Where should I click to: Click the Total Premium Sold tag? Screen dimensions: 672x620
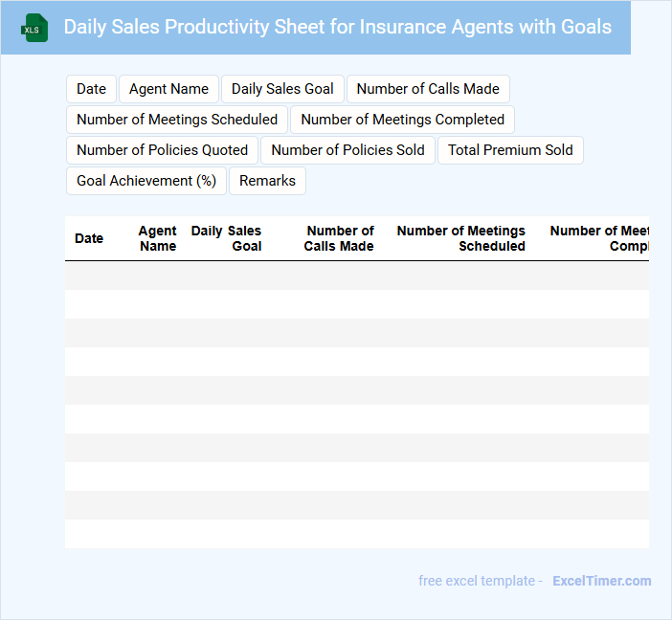click(x=510, y=150)
